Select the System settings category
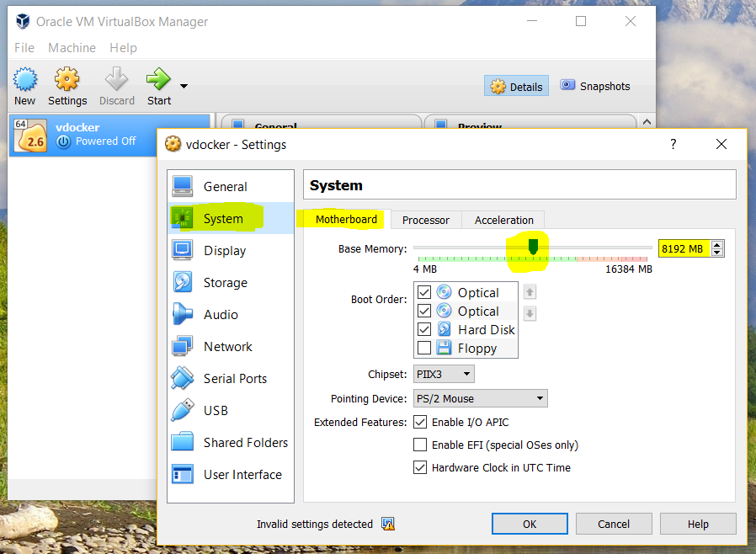The width and height of the screenshot is (756, 554). point(231,218)
